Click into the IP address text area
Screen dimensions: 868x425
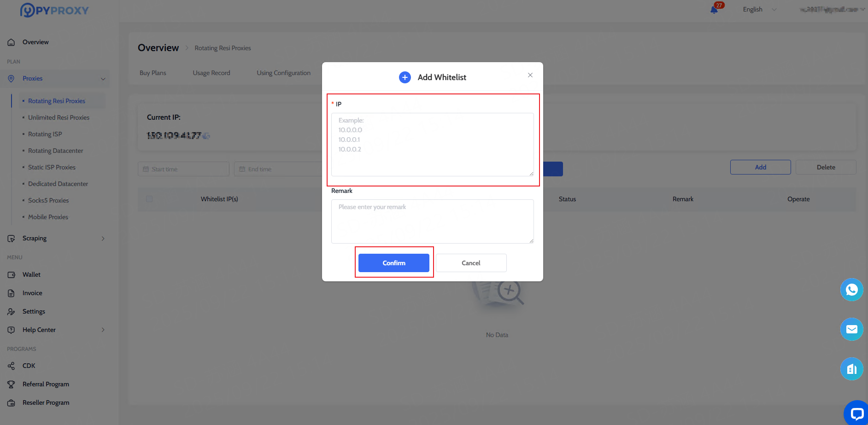click(432, 145)
